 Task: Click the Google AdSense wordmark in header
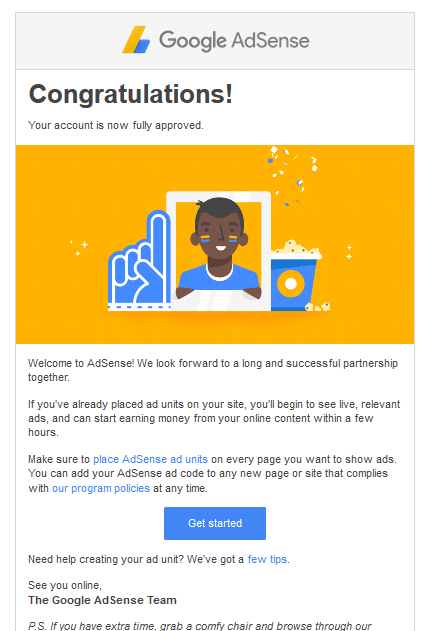234,41
